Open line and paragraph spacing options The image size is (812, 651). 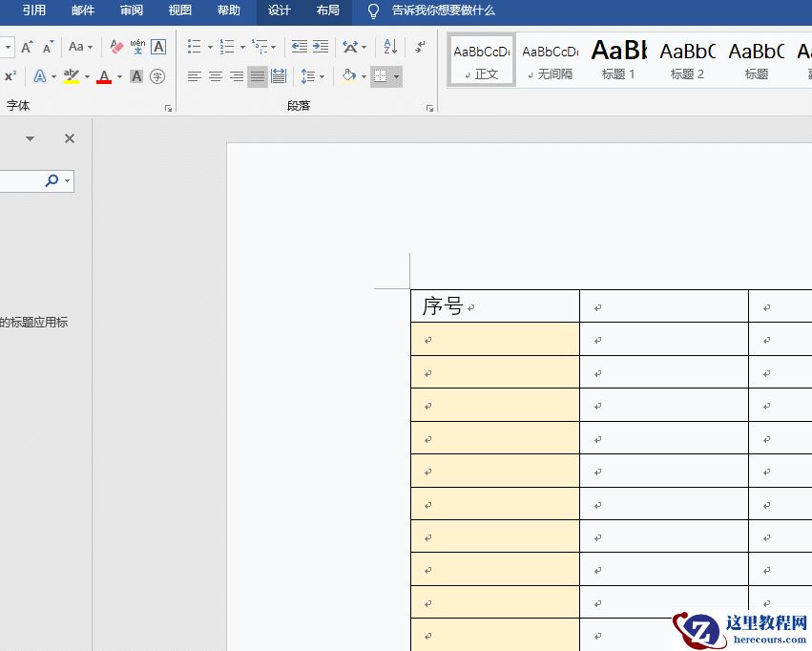(x=308, y=76)
